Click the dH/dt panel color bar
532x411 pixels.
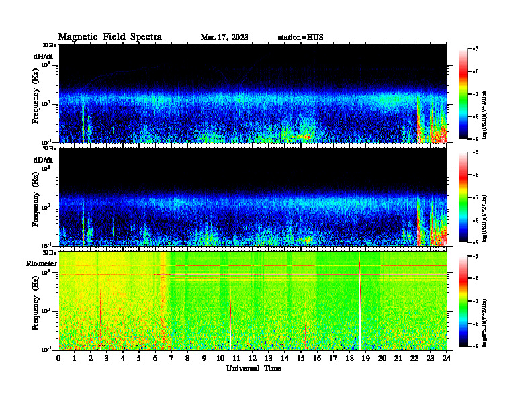tap(463, 94)
